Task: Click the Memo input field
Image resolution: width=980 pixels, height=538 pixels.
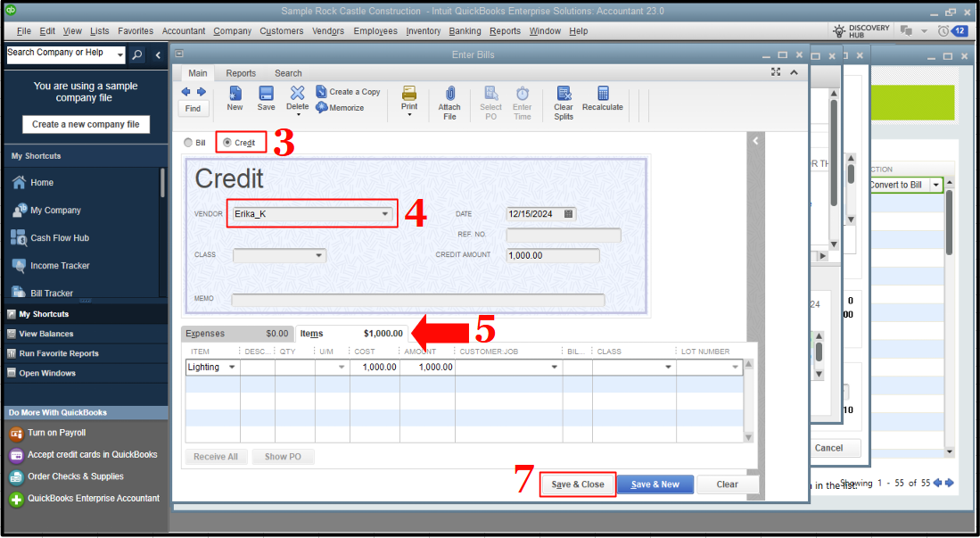Action: tap(418, 300)
